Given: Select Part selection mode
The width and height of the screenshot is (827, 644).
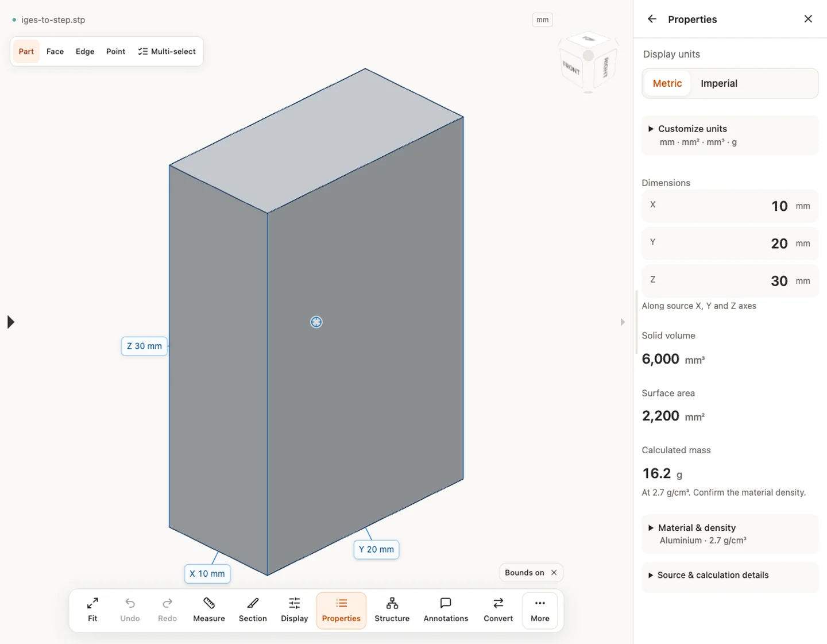Looking at the screenshot, I should tap(26, 51).
